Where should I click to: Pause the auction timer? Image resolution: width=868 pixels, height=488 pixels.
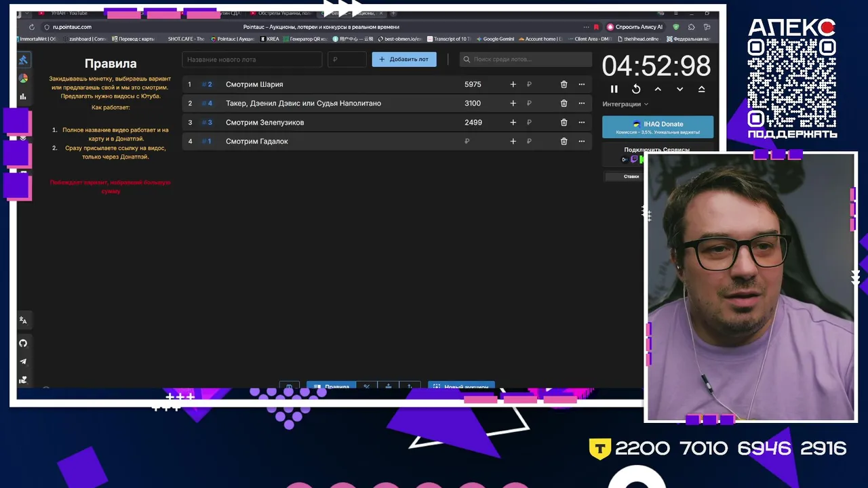click(614, 89)
